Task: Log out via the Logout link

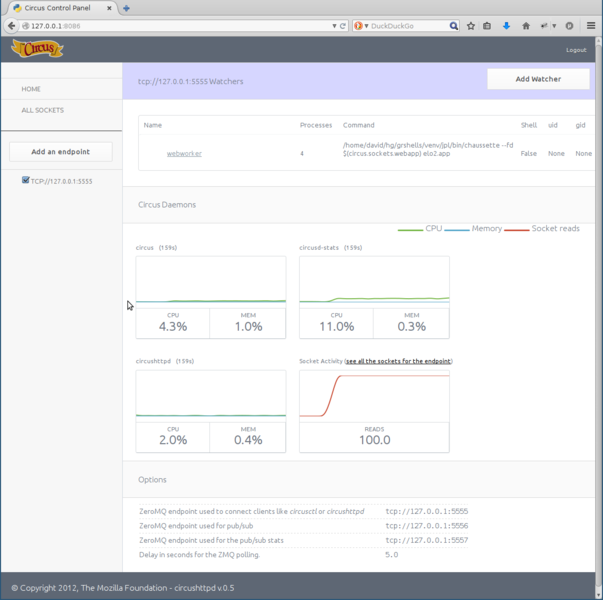Action: [576, 50]
